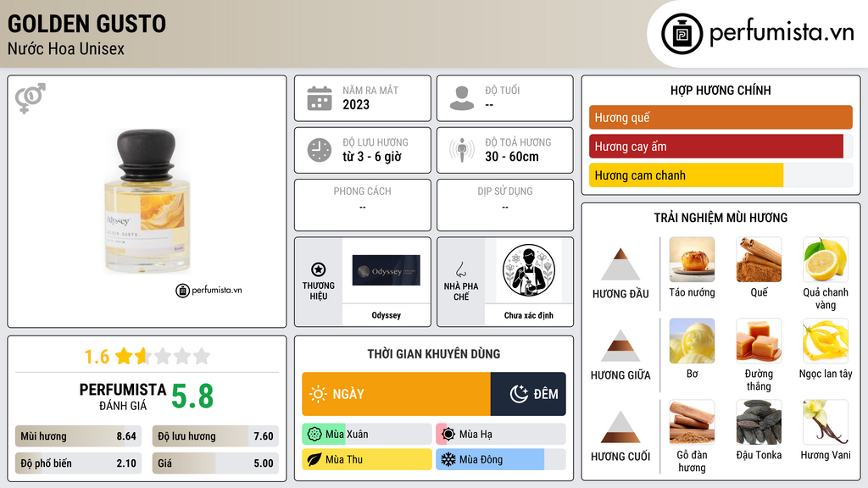The image size is (868, 488).
Task: Click the perfumista.vn bottle logo icon
Action: click(682, 34)
